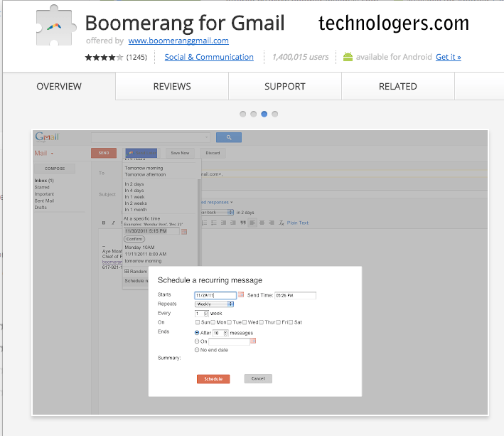504x436 pixels.
Task: Click the align center icon
Action: coord(262,223)
